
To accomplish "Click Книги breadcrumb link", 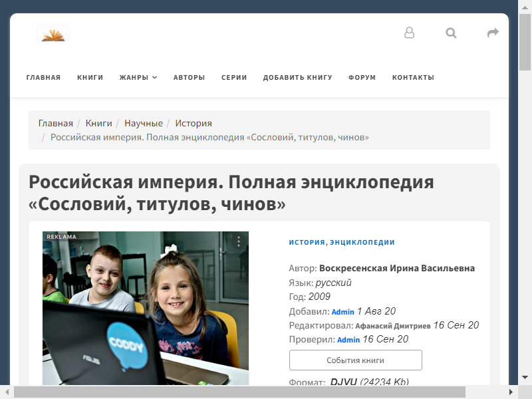I will click(98, 123).
